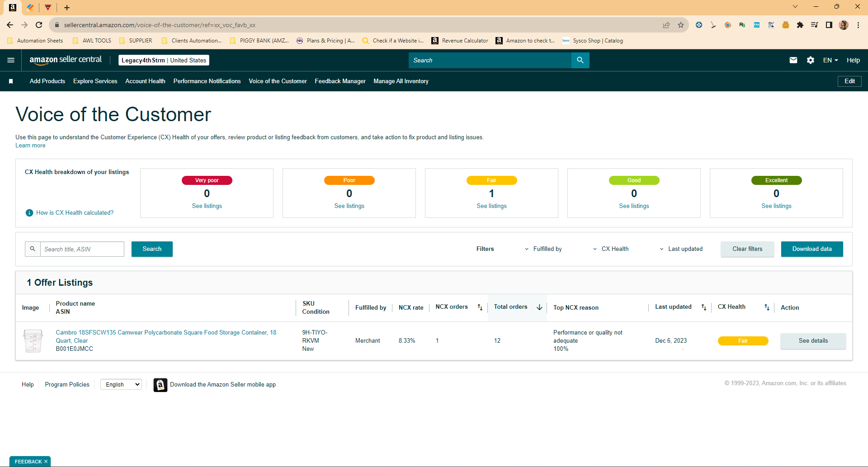Bookmark this page with star icon
The width and height of the screenshot is (868, 467).
pos(681,25)
